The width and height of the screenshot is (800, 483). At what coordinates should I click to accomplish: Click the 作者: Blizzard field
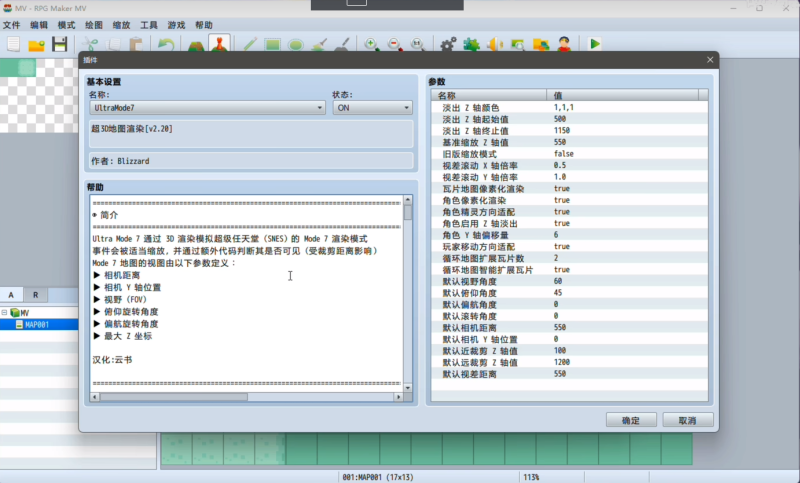tap(251, 161)
